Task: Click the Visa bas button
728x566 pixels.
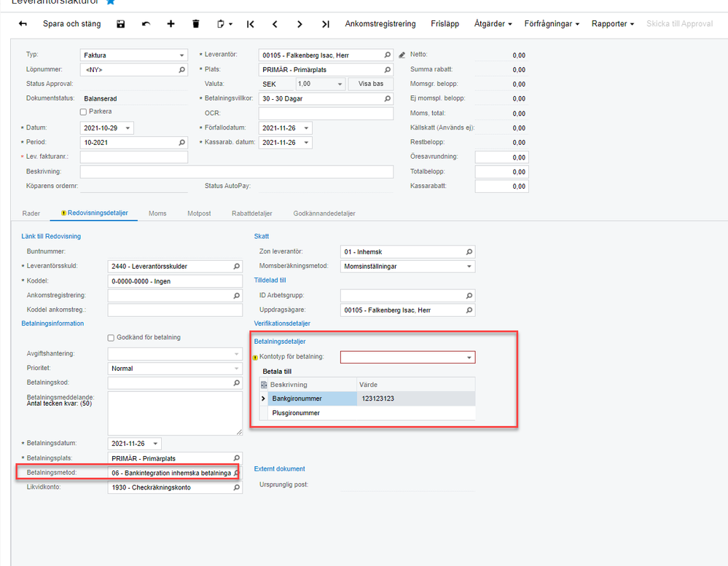Action: (x=371, y=84)
